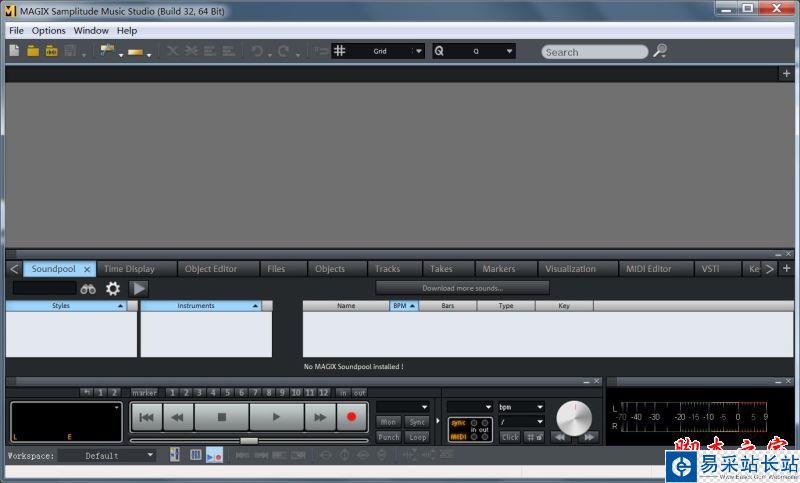The width and height of the screenshot is (800, 483).
Task: Click the Save disk icon in toolbar
Action: click(x=70, y=50)
